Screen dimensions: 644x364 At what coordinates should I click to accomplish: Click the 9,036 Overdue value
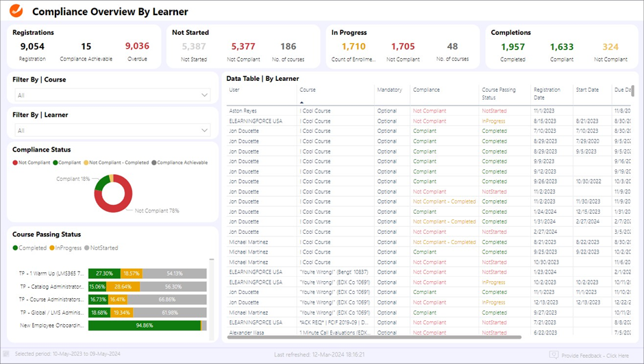tap(137, 47)
